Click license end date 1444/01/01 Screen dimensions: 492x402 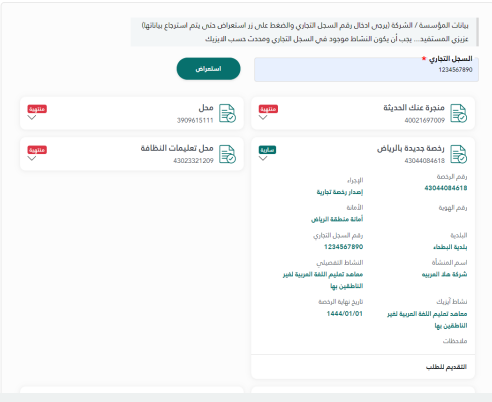click(344, 314)
